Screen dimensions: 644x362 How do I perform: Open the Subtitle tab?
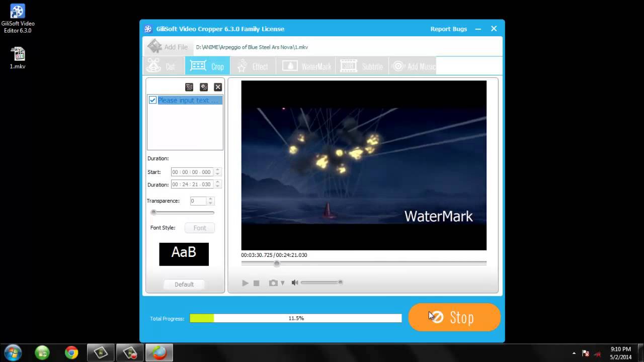click(x=362, y=66)
